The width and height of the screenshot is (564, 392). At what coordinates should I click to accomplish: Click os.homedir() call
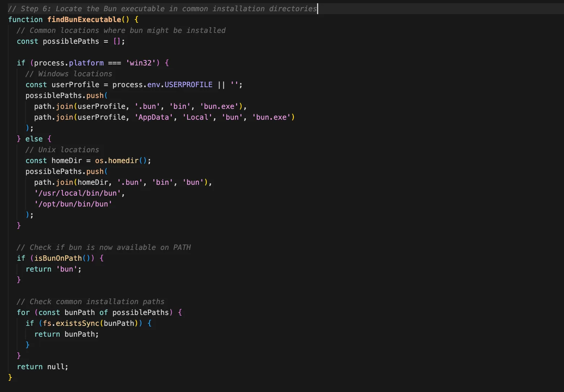click(x=121, y=161)
